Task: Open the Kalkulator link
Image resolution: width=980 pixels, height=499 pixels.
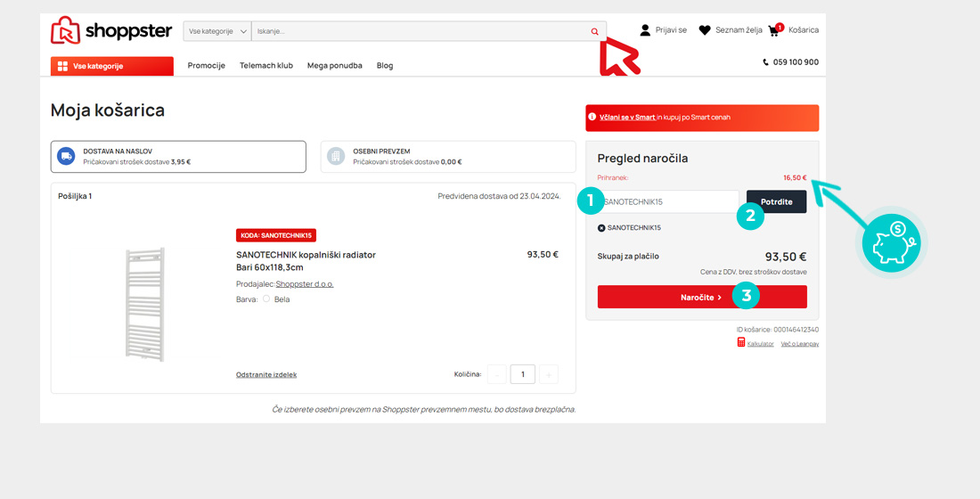Action: tap(761, 344)
